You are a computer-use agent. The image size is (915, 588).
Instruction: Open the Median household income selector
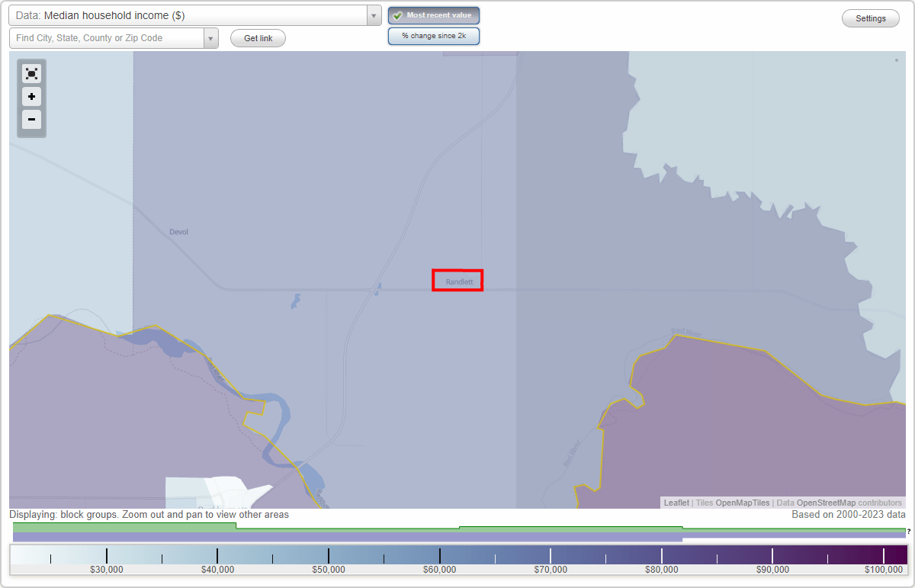coord(373,14)
